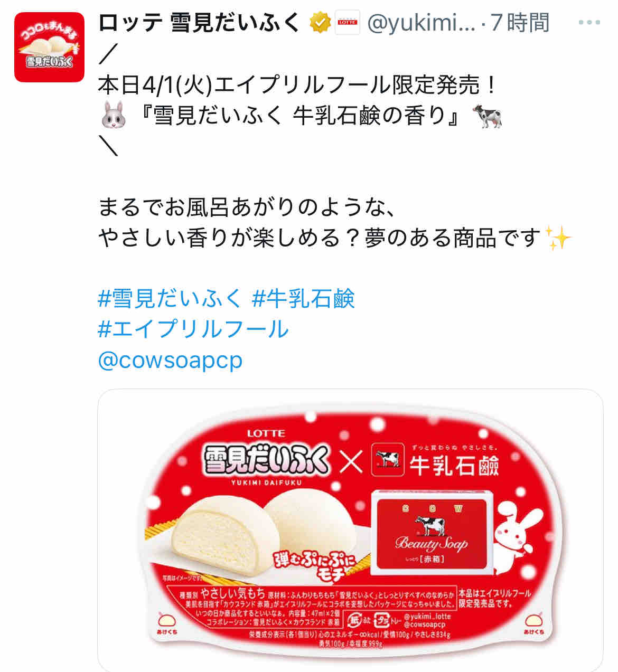
Task: Click the rabbit emoji in the tweet
Action: 113,115
